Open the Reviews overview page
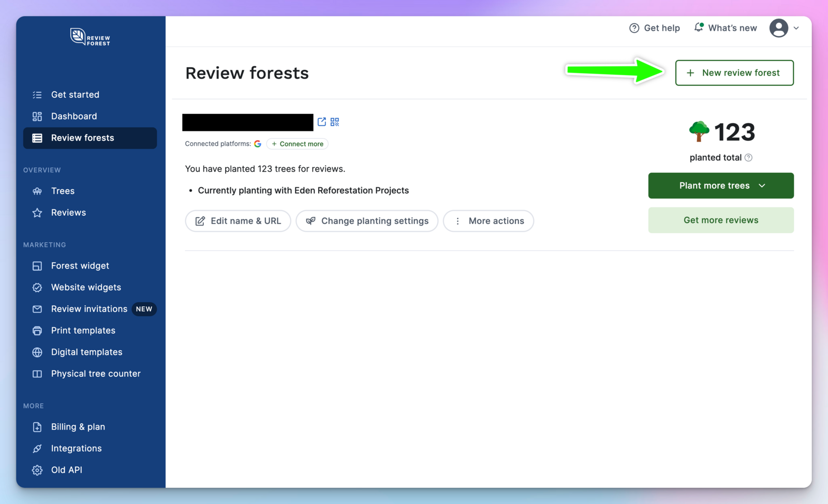828x504 pixels. pyautogui.click(x=68, y=212)
